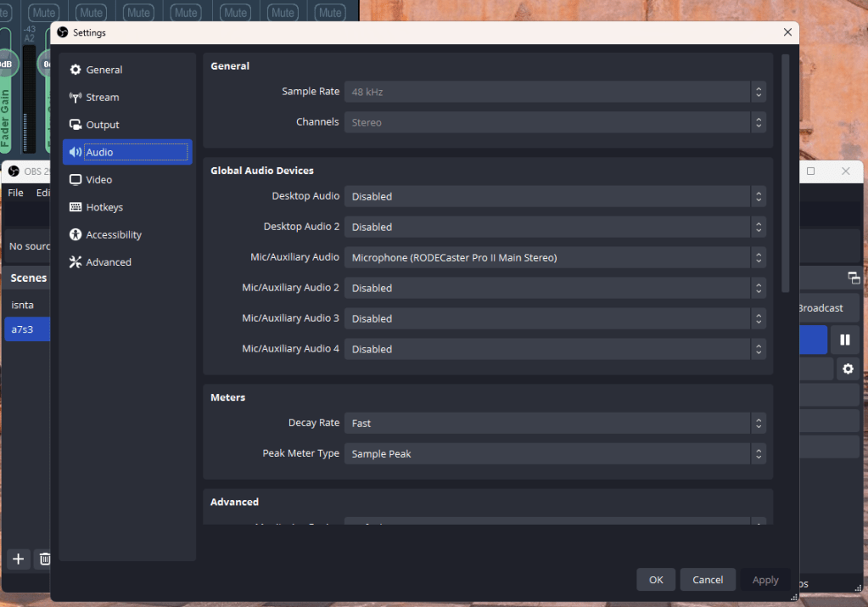The width and height of the screenshot is (868, 607).
Task: Click the Audio speaker icon in sidebar
Action: (76, 152)
